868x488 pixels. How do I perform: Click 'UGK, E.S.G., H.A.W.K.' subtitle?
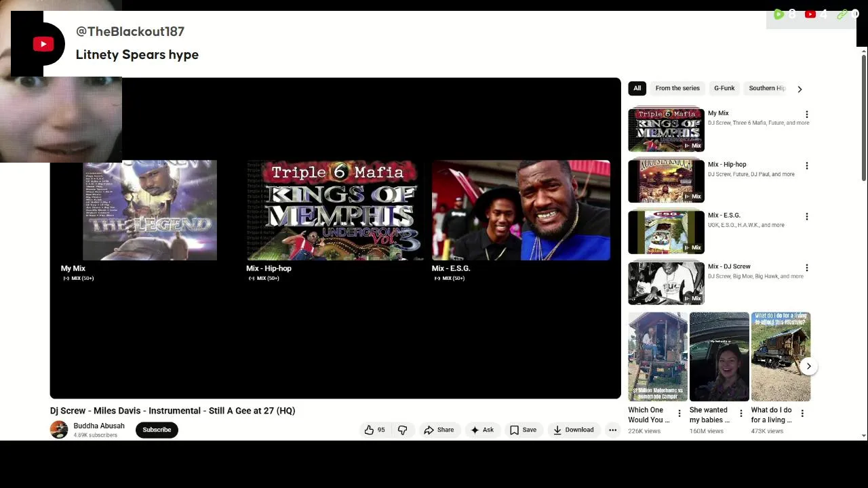tap(746, 225)
